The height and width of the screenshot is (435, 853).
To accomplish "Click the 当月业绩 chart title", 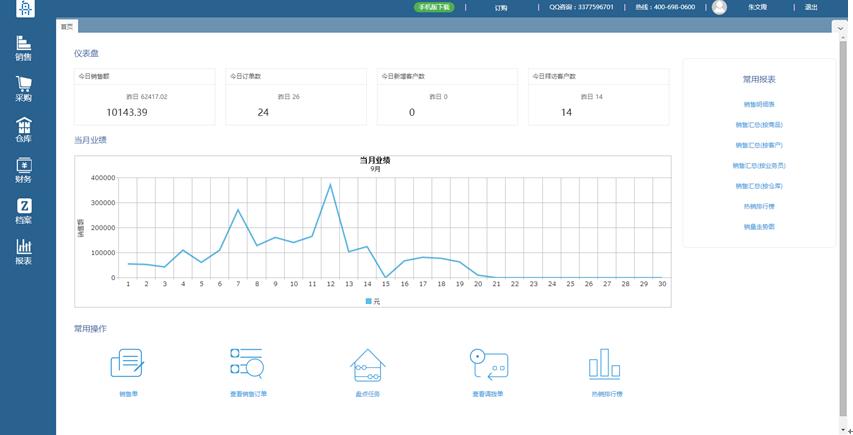I will [375, 160].
